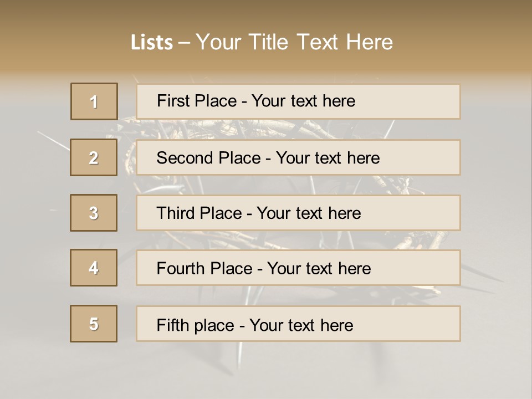Click the thorn shadow below the Fifth place bar

click(240, 355)
